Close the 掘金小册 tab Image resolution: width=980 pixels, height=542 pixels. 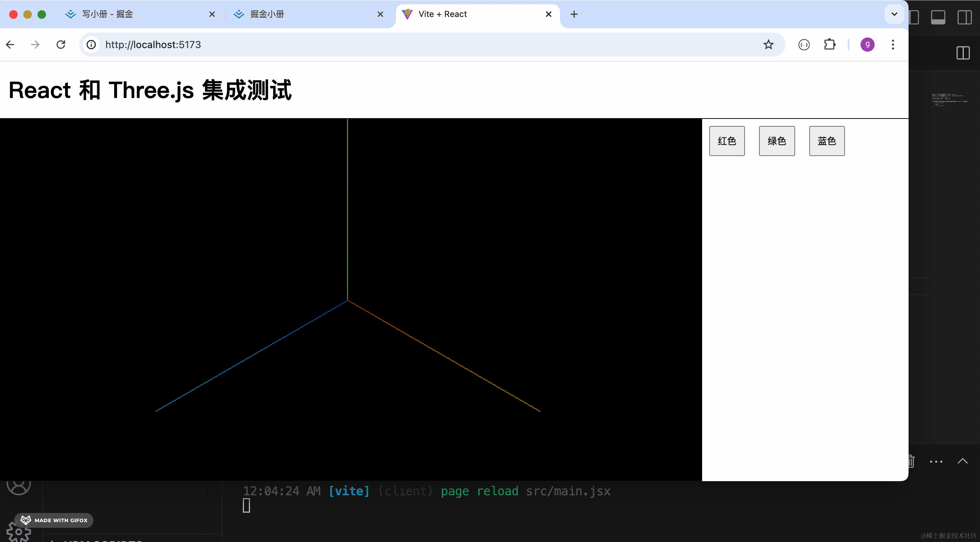tap(380, 14)
